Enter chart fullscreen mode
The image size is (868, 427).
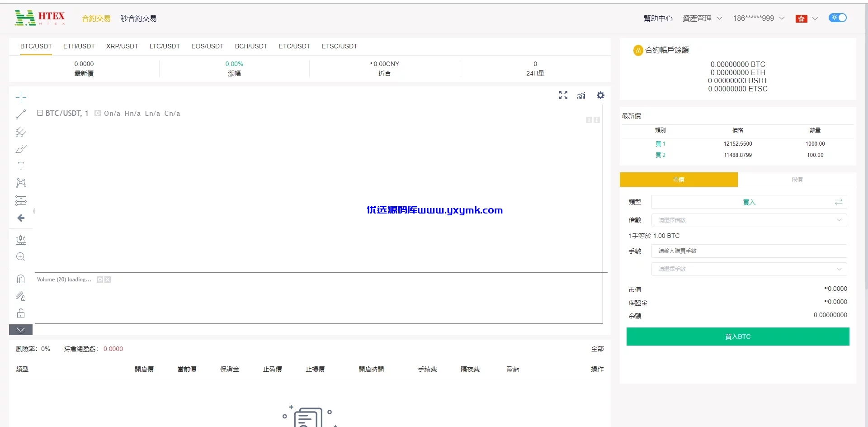[563, 95]
